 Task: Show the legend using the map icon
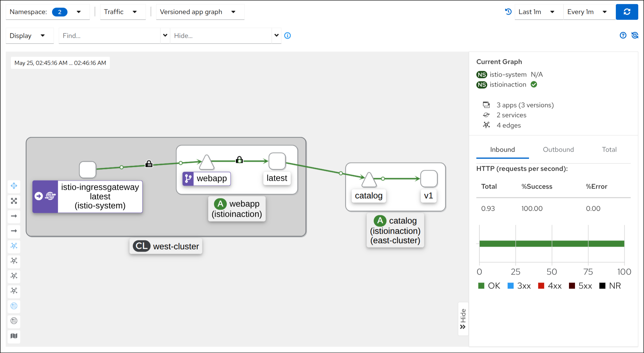[14, 336]
